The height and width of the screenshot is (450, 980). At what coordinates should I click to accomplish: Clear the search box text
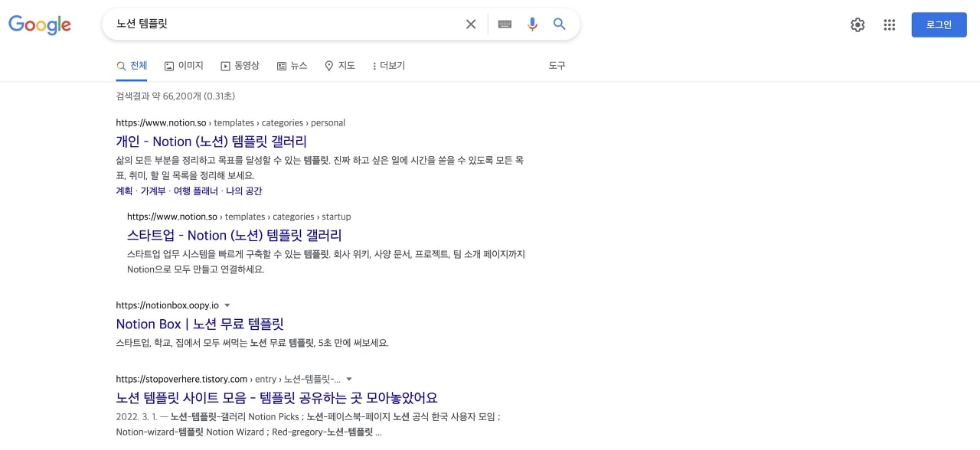[x=471, y=24]
